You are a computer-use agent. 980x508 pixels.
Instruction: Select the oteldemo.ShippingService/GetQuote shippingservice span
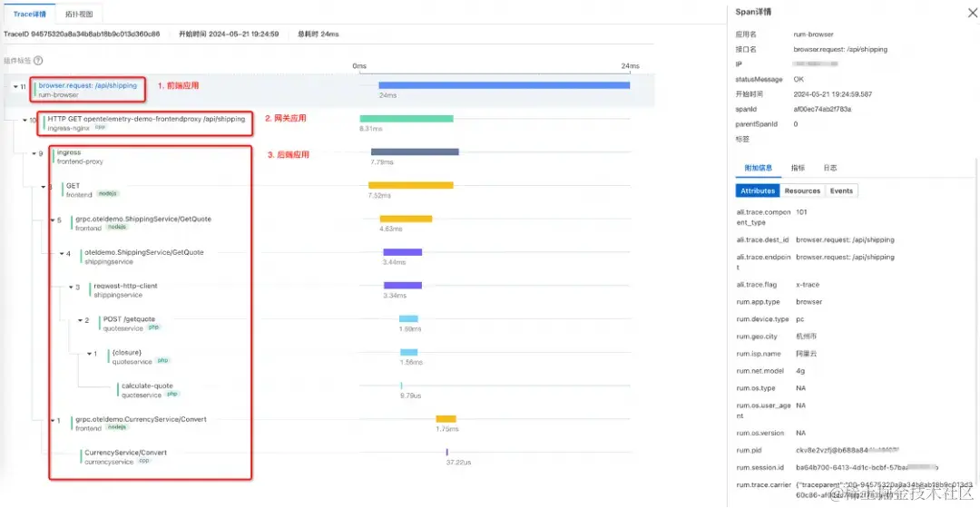click(x=143, y=252)
